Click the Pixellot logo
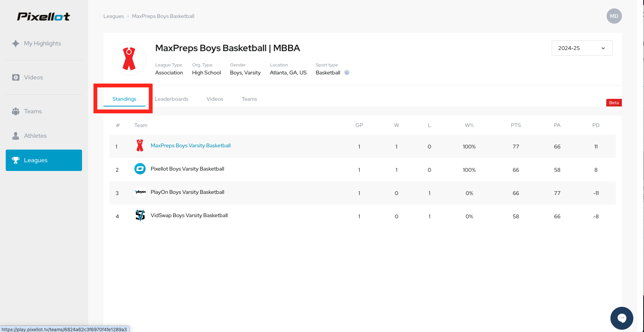The height and width of the screenshot is (332, 644). pos(43,16)
